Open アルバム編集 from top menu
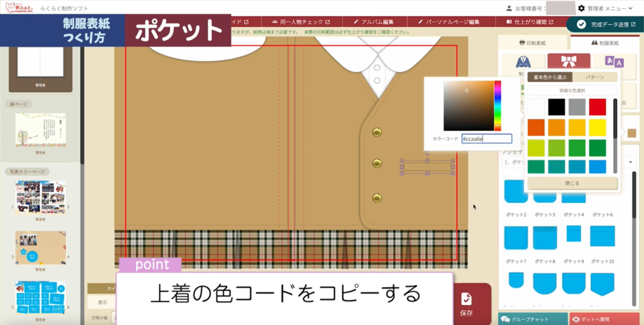 (x=373, y=22)
